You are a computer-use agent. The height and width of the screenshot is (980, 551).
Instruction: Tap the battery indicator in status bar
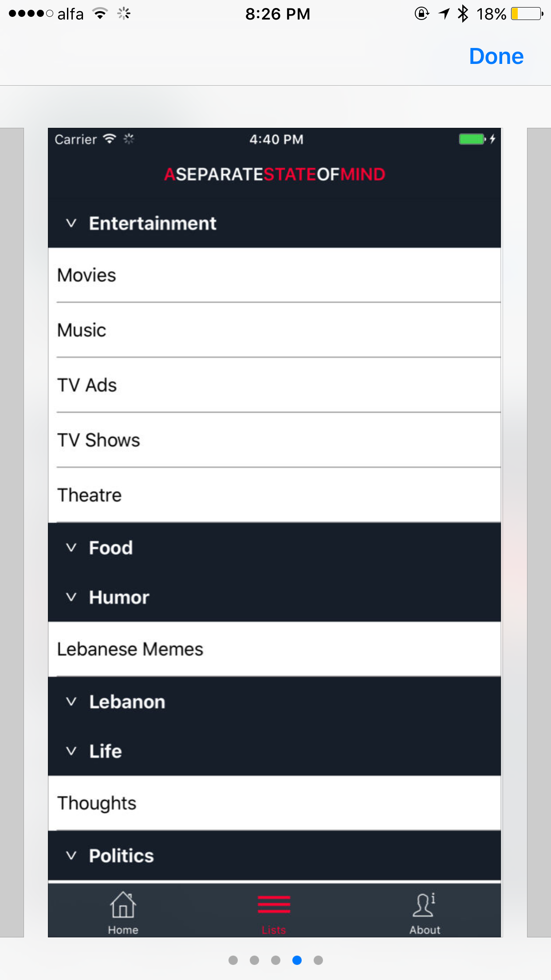click(527, 14)
